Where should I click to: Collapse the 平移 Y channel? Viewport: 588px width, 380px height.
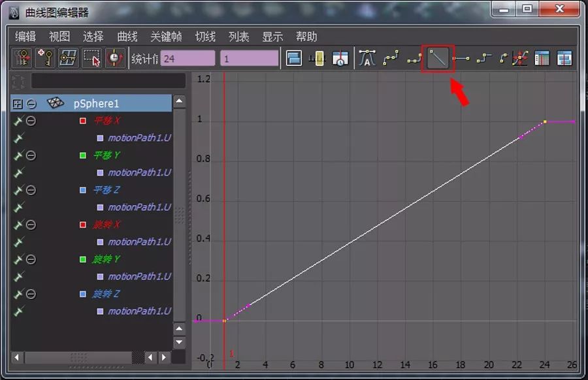[31, 155]
